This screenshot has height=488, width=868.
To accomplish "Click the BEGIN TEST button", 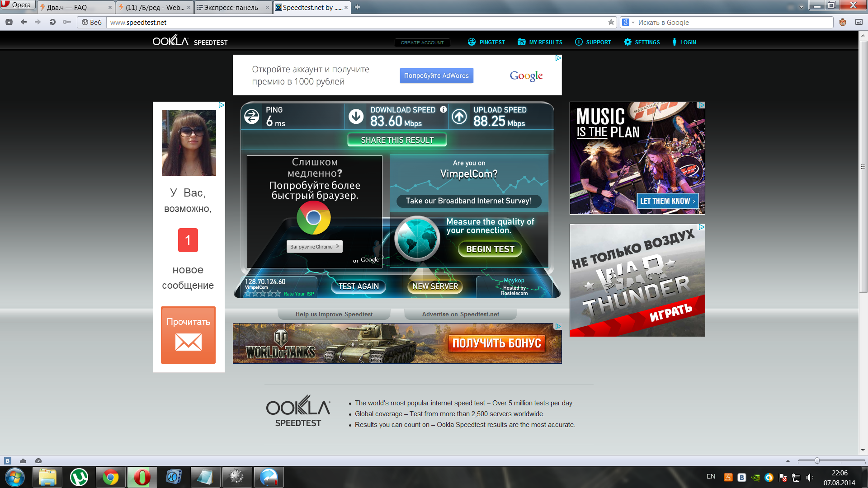I will (x=490, y=249).
